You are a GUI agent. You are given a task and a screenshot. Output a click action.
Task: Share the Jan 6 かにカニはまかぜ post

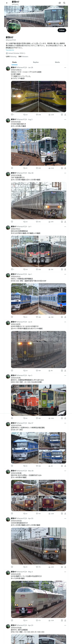(x=65, y=371)
